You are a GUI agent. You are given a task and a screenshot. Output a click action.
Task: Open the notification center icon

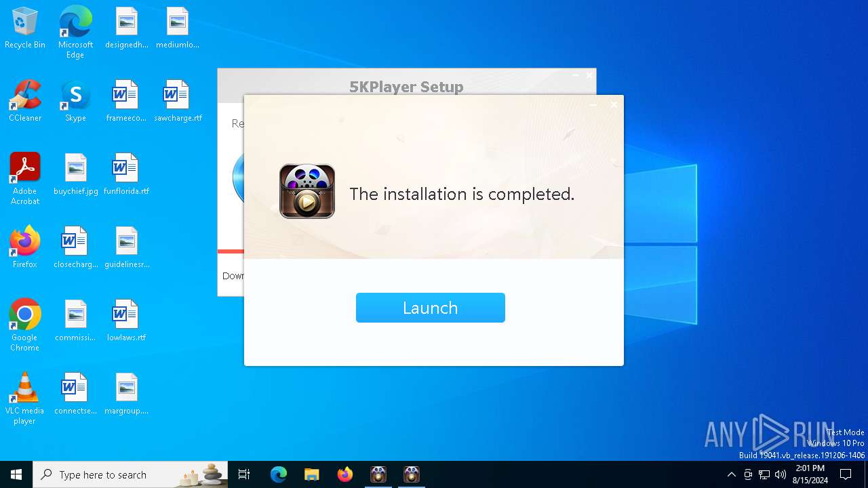(x=846, y=474)
